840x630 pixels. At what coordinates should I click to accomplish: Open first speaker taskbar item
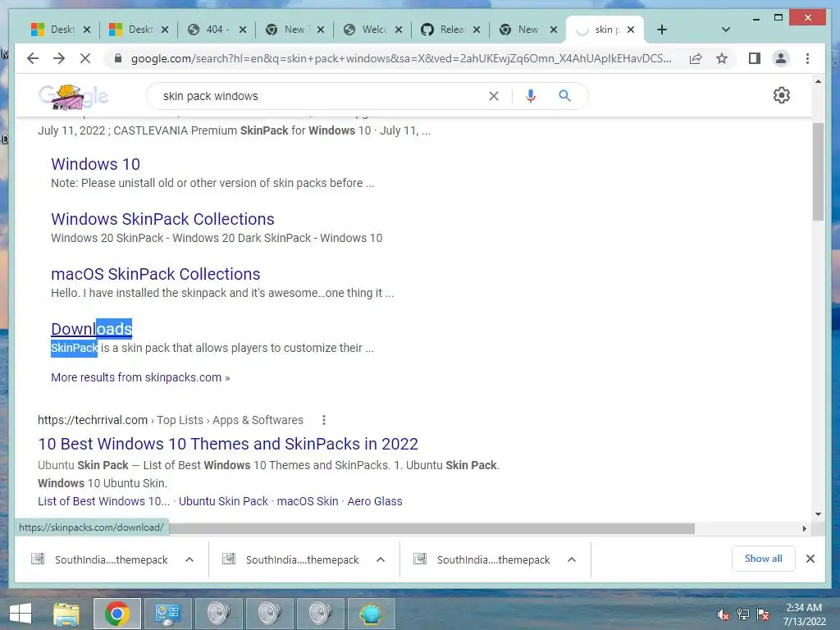[x=218, y=614]
